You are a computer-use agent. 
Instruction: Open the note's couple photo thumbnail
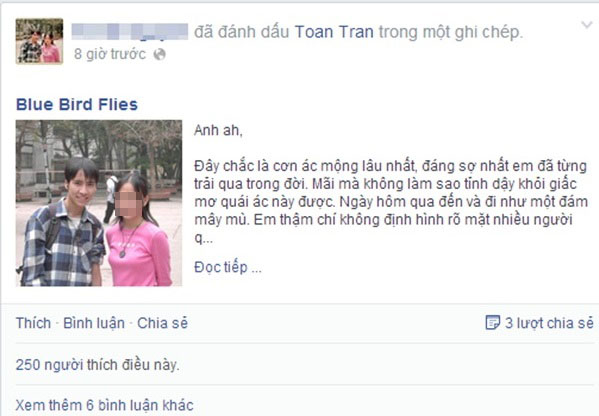point(99,203)
